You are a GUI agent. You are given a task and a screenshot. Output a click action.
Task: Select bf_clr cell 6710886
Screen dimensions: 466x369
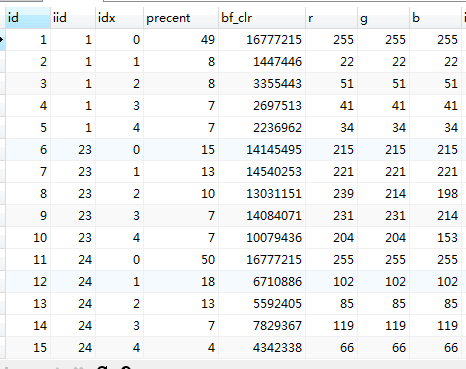tap(262, 282)
